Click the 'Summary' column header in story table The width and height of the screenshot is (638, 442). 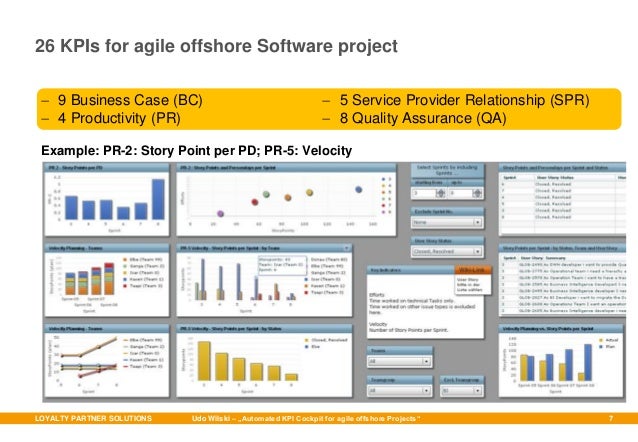(x=556, y=258)
